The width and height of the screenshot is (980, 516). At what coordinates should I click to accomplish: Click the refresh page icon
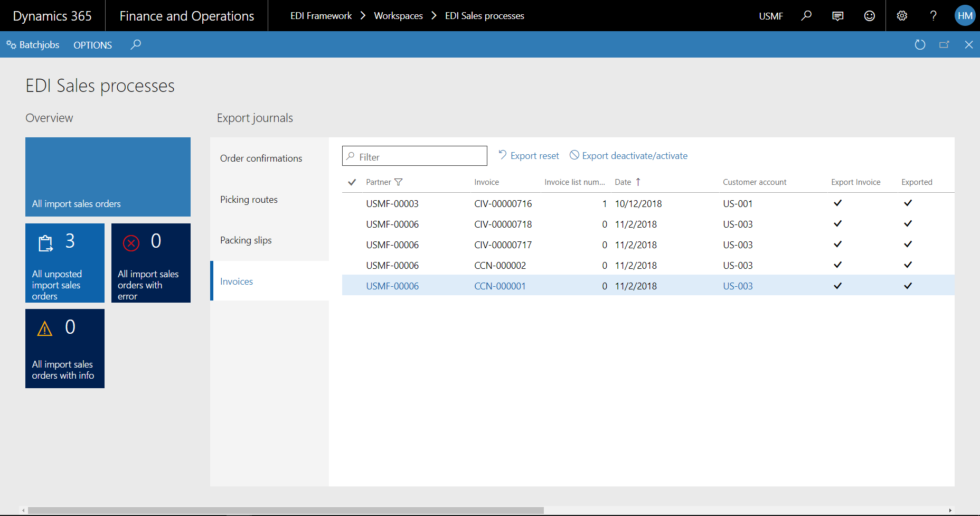pos(920,45)
